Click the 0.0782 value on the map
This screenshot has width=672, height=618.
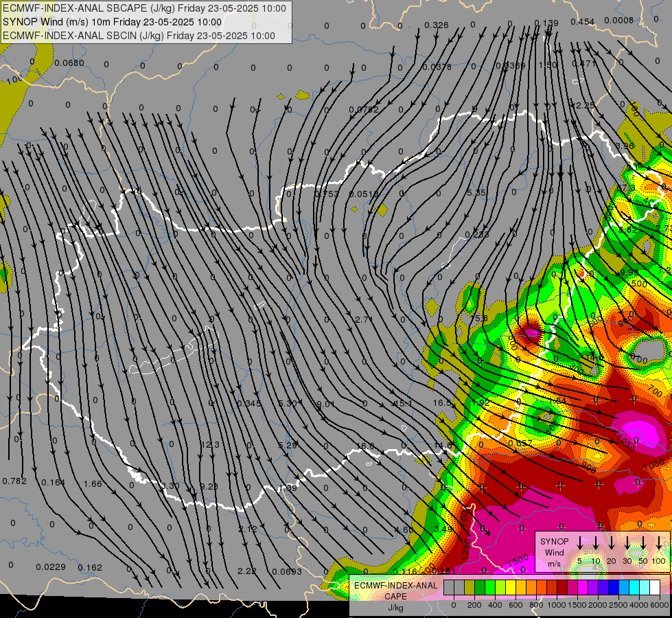click(363, 109)
